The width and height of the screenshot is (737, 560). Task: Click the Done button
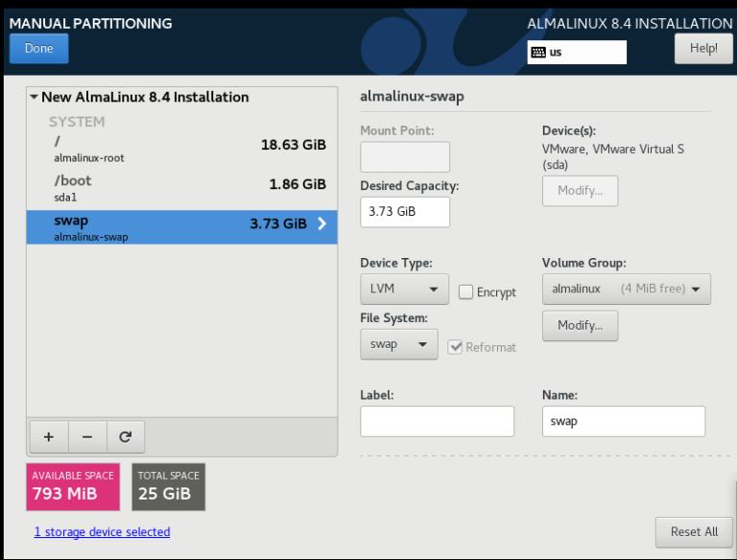click(x=39, y=48)
